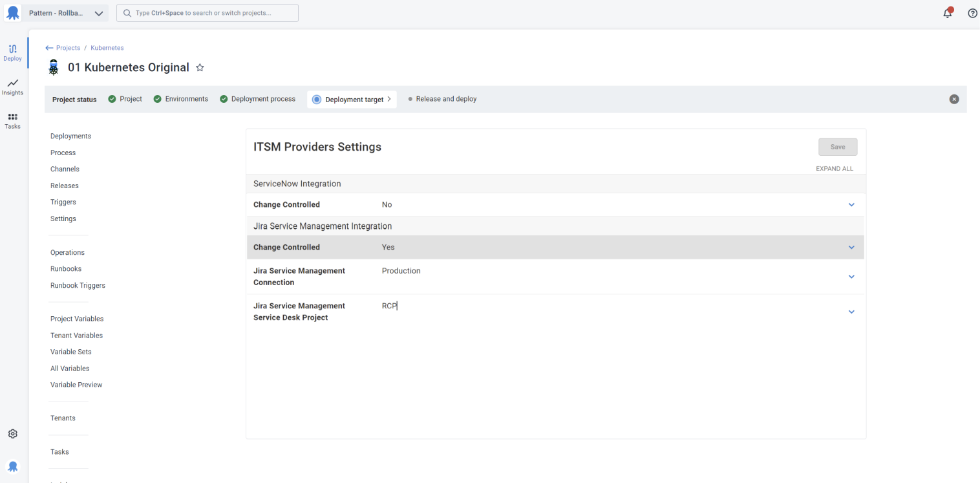Expand the Jira Service Desk Project dropdown
The image size is (980, 483).
[851, 311]
